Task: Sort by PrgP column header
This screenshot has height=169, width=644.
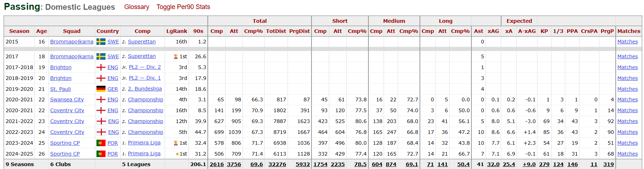Action: coord(607,31)
